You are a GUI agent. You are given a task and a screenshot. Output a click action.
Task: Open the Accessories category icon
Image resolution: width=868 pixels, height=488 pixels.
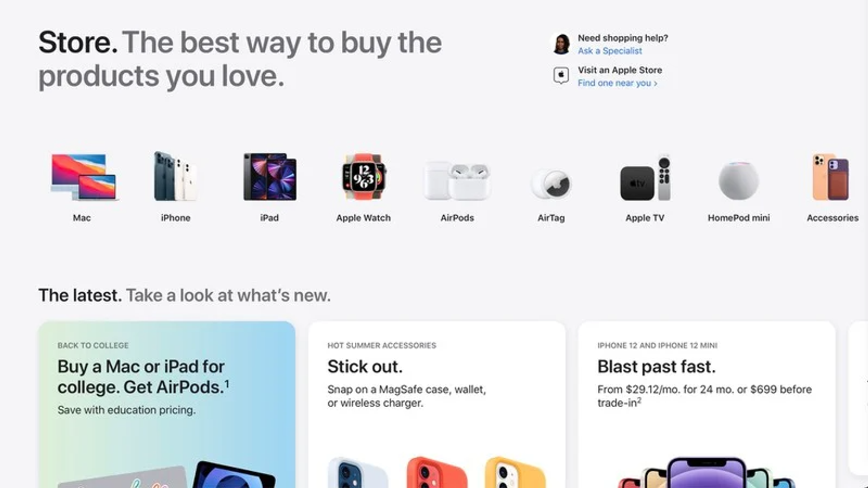831,177
